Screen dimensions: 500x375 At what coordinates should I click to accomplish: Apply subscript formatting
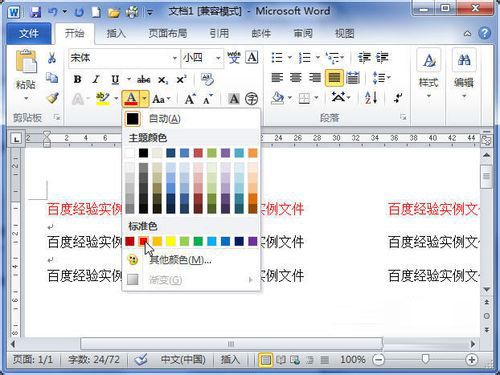click(x=163, y=80)
